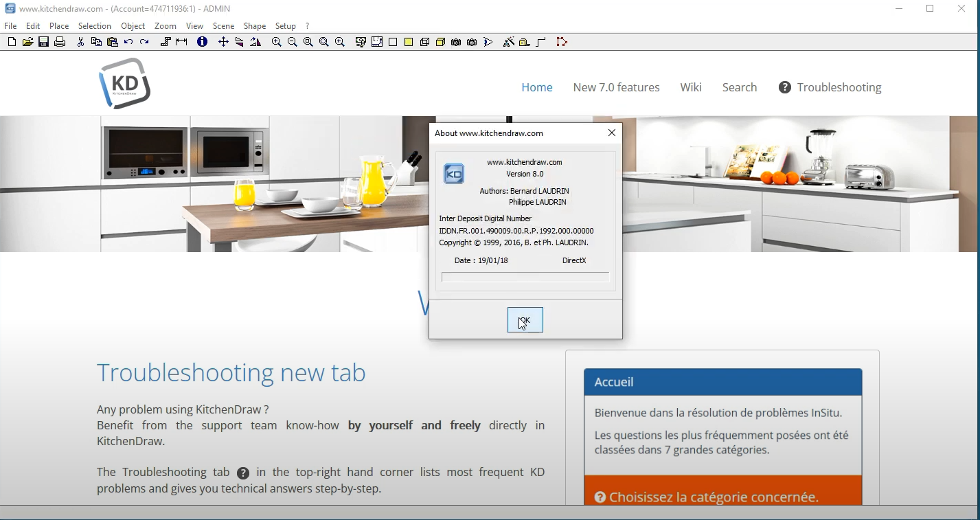Close the About www.kitchendraw.com dialog

pos(611,133)
